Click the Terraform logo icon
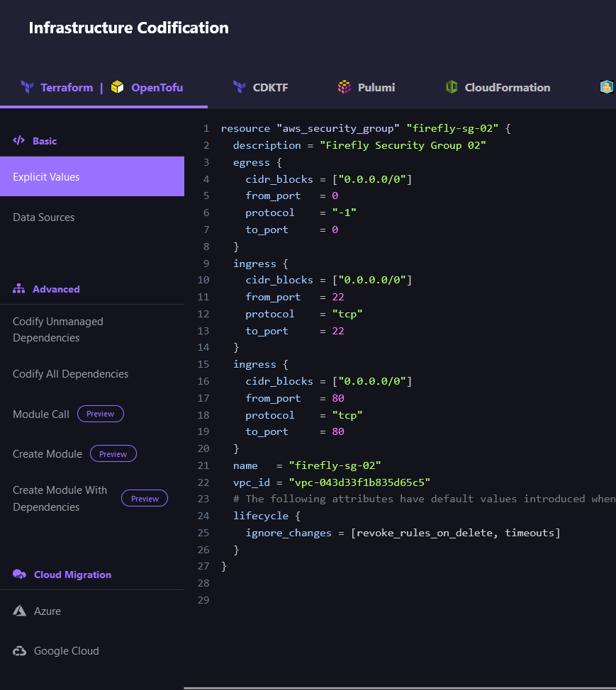 (x=28, y=87)
